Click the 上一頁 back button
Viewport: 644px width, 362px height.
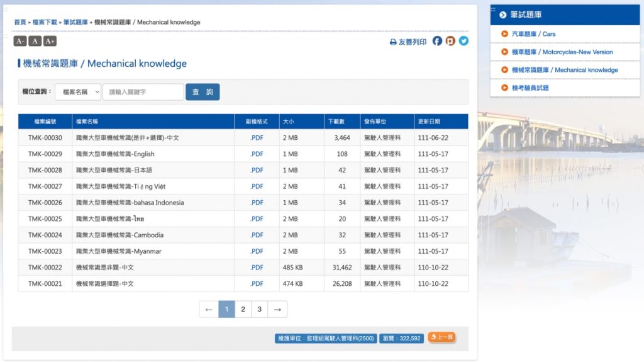441,337
